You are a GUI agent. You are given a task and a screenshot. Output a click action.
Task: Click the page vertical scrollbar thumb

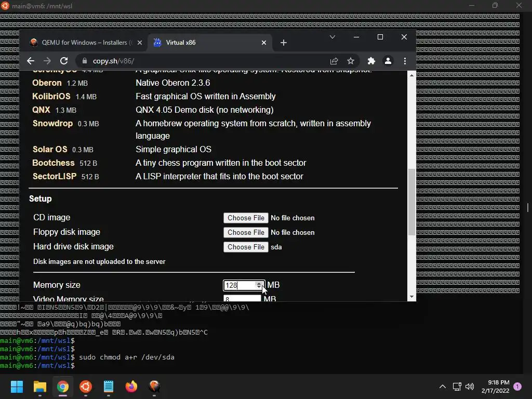point(411,202)
